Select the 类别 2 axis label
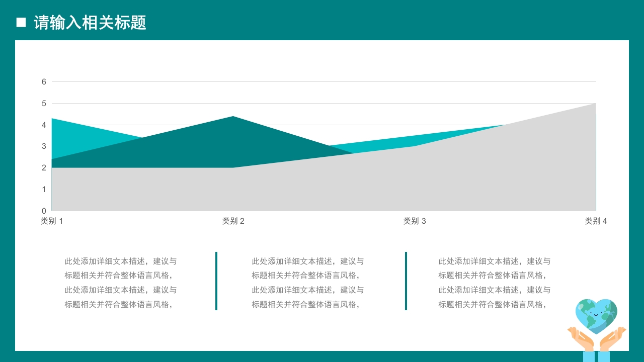The height and width of the screenshot is (362, 644). [233, 221]
